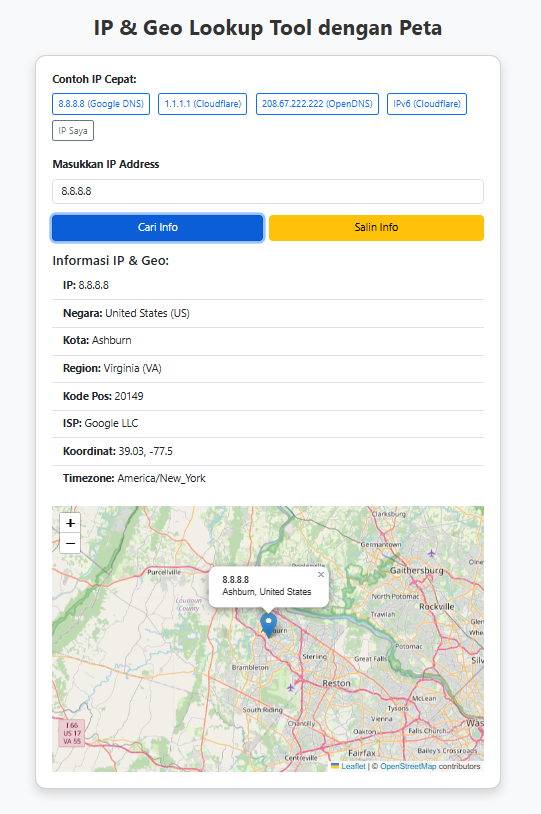Click the blue map marker pin
Viewport: 541px width, 814px height.
[x=268, y=625]
